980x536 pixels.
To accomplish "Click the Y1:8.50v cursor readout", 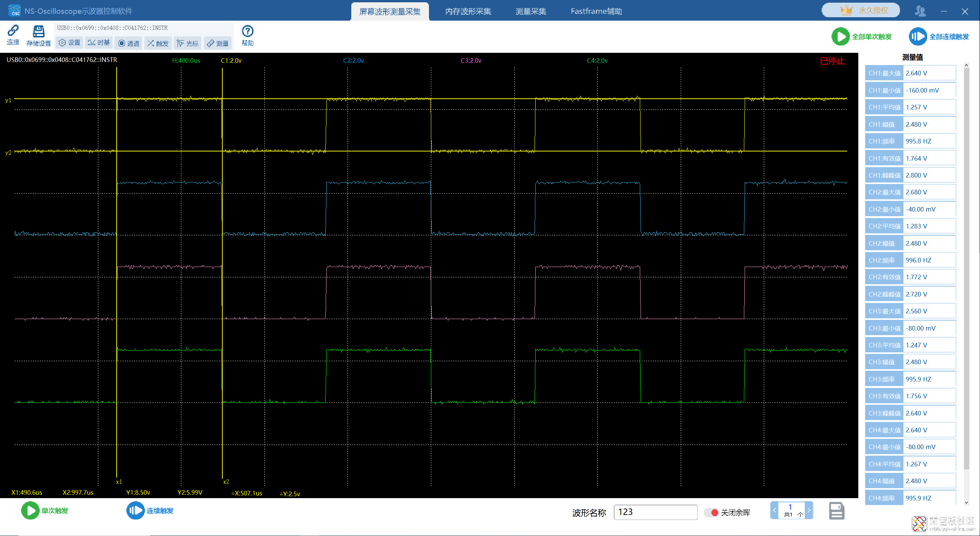I will 138,492.
